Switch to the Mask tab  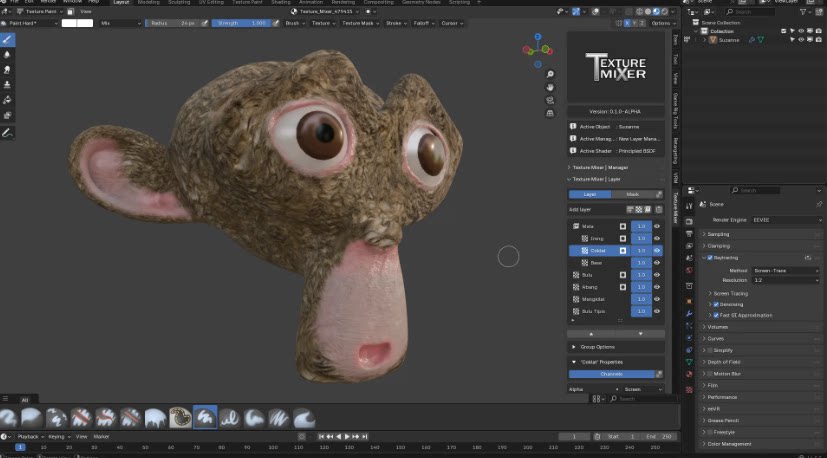click(632, 194)
